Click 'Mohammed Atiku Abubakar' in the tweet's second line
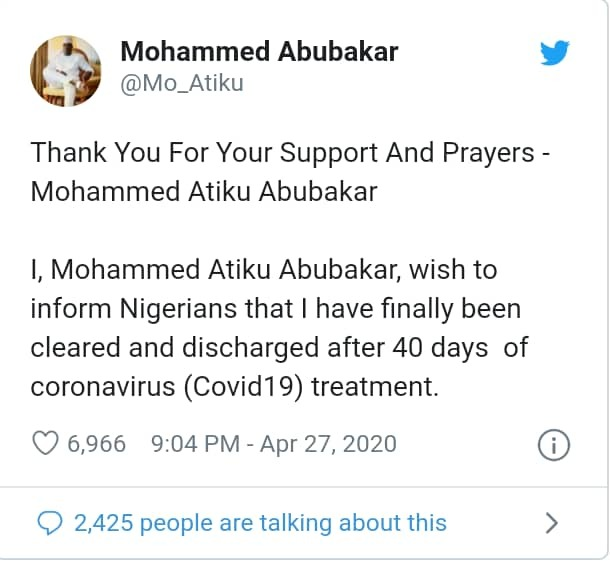Viewport: 610px width, 562px height. (x=204, y=191)
